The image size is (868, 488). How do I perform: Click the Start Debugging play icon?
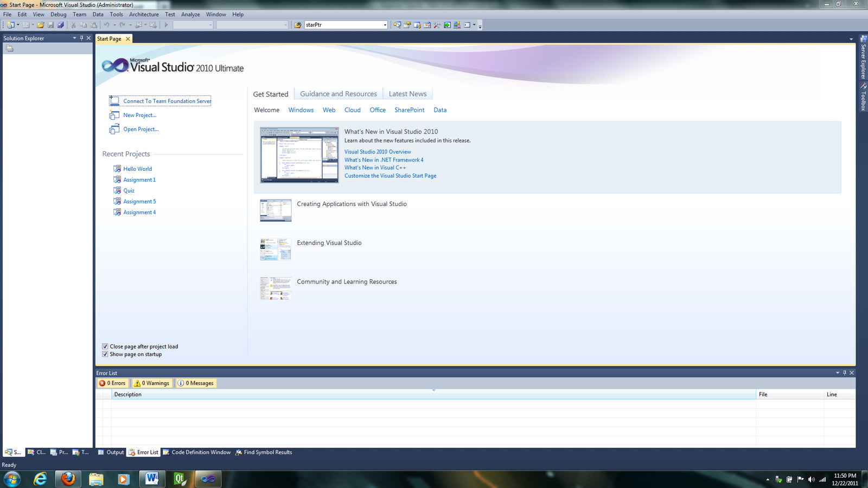click(166, 24)
